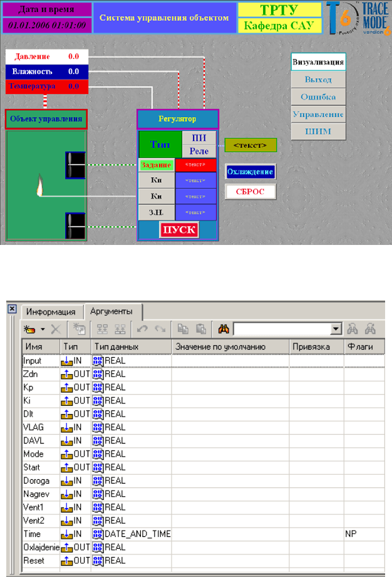Toggle the Охлаждение cooling button
Viewport: 392px width, 577px height.
[x=250, y=172]
